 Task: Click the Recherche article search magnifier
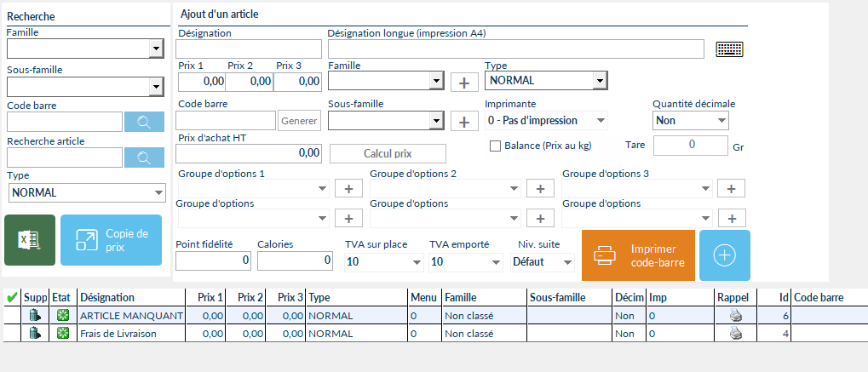tap(144, 157)
